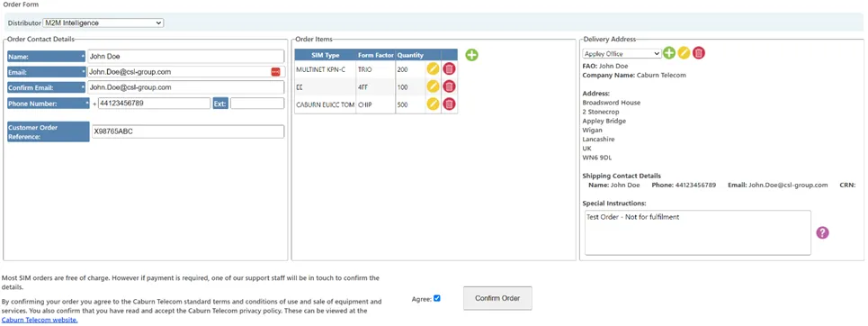Select the Confirm Email field

point(186,87)
